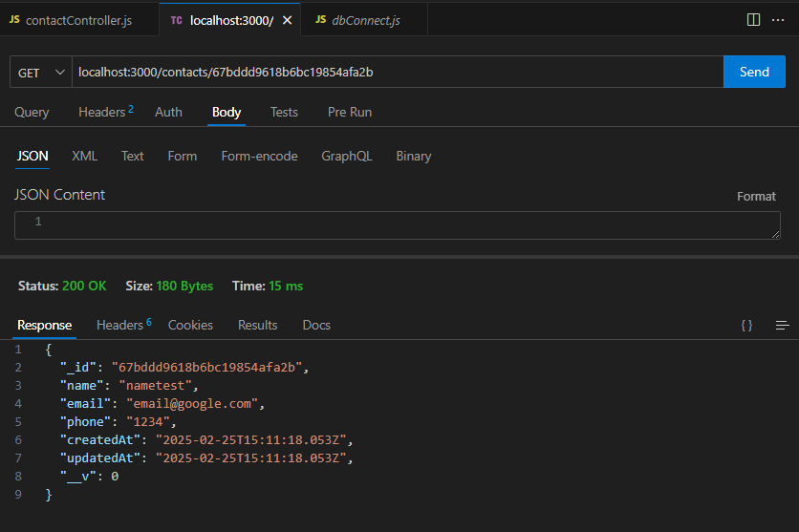Click the "JSON Content" label
The height and width of the screenshot is (532, 799).
pos(59,195)
